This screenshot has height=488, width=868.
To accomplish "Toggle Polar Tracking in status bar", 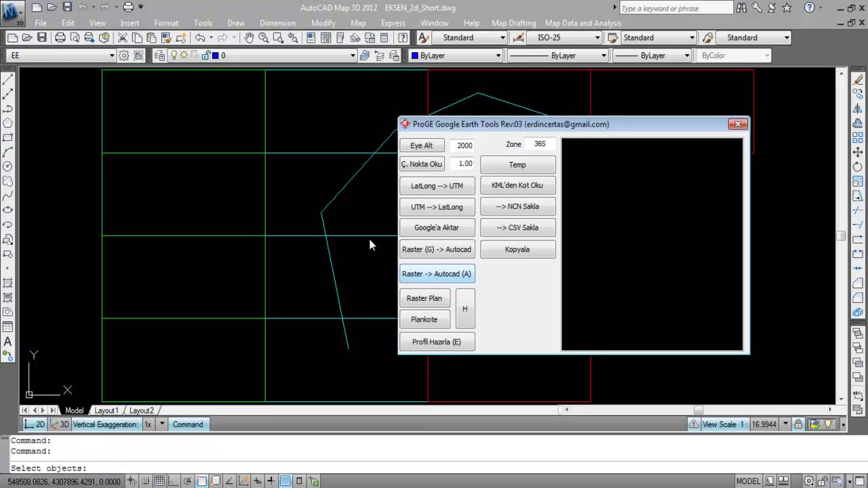I will 189,481.
